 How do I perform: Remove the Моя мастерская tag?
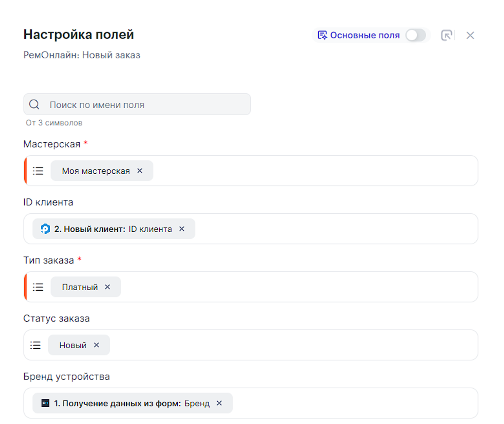(140, 171)
